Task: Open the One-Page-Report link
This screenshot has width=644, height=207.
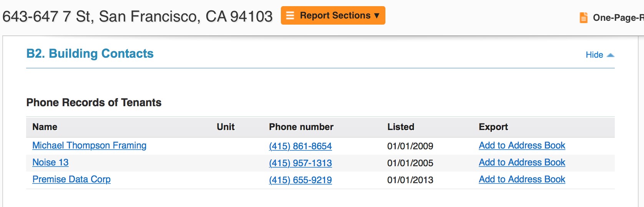Action: coord(618,18)
